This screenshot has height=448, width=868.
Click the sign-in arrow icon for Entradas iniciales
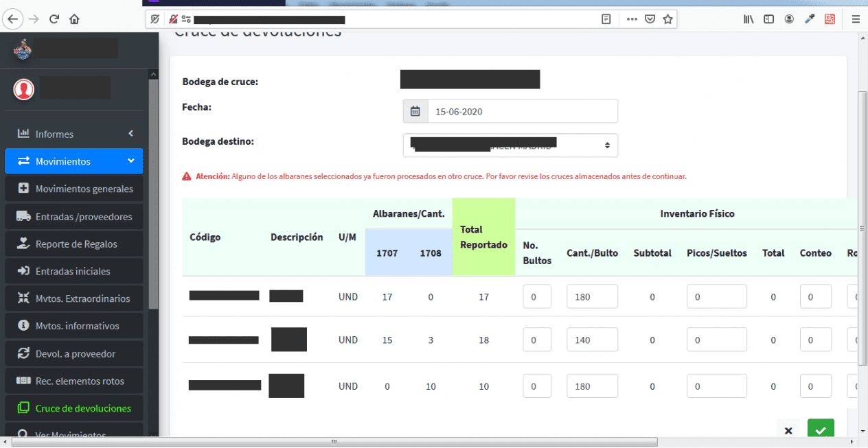coord(23,271)
